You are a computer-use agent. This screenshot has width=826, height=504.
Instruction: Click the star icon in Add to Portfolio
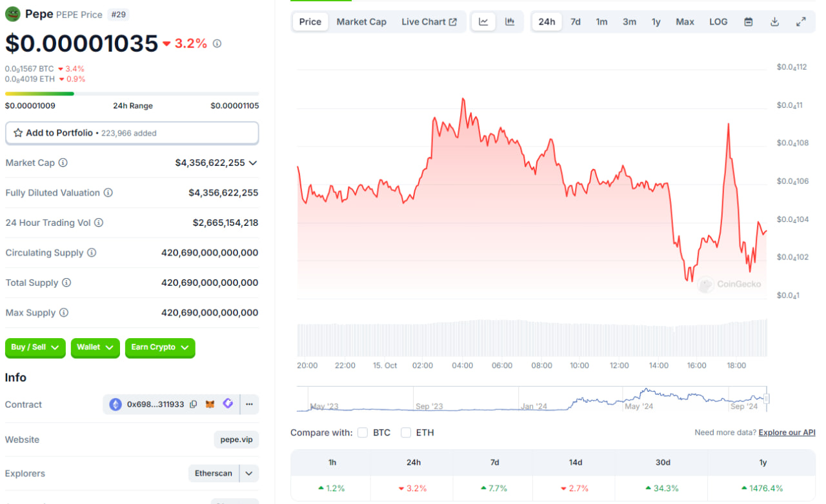[18, 133]
